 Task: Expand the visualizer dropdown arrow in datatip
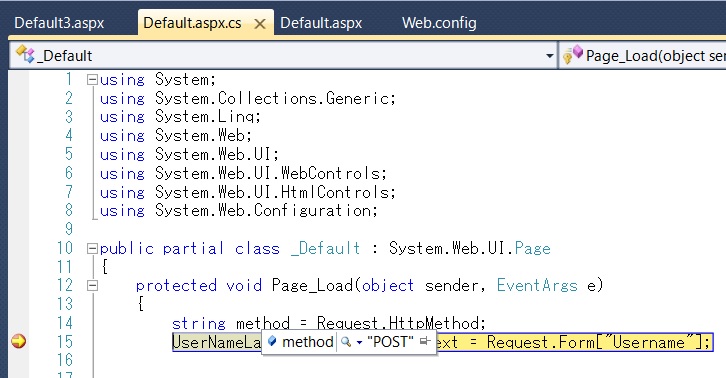click(359, 343)
